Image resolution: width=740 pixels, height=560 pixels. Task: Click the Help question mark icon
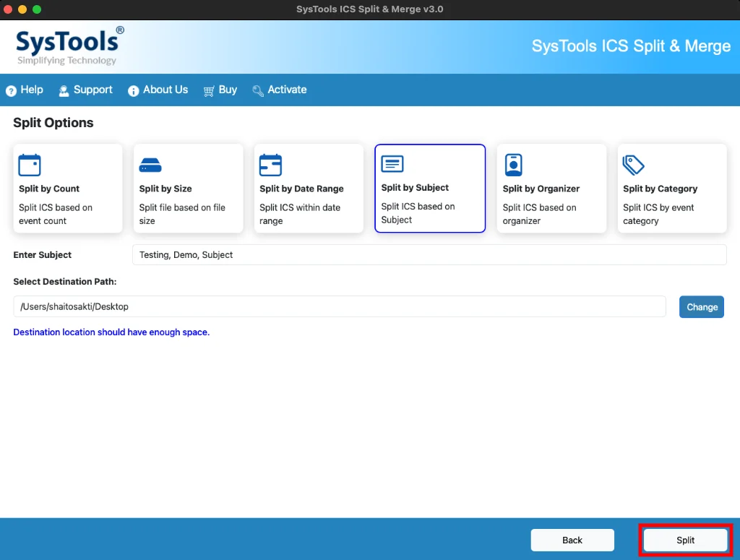[11, 90]
